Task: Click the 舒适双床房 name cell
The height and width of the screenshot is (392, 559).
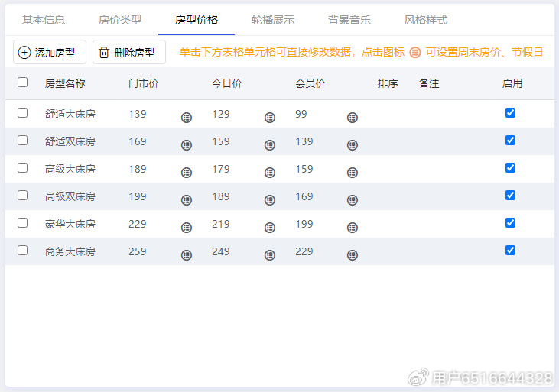Action: tap(70, 141)
